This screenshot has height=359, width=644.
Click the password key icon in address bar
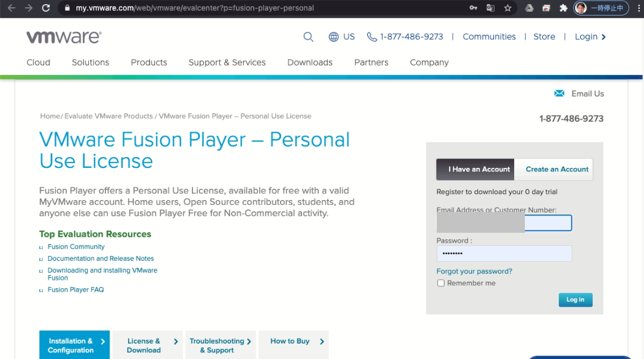click(473, 8)
